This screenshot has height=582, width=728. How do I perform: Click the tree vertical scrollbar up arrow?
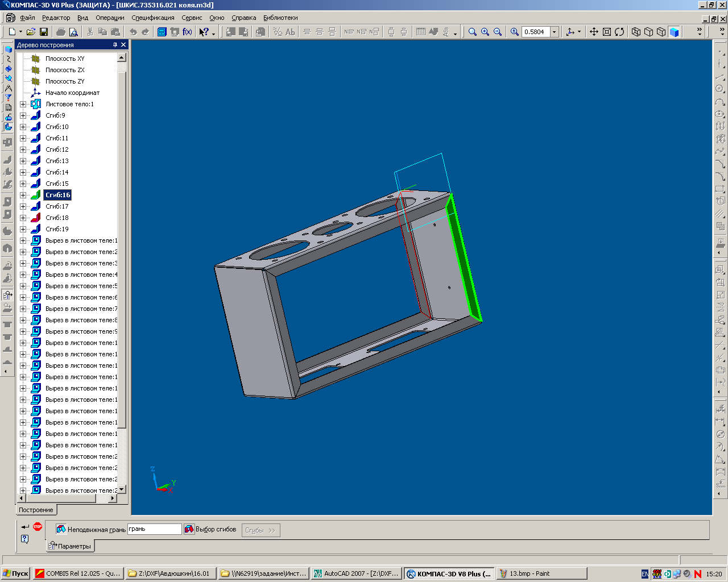(x=121, y=57)
